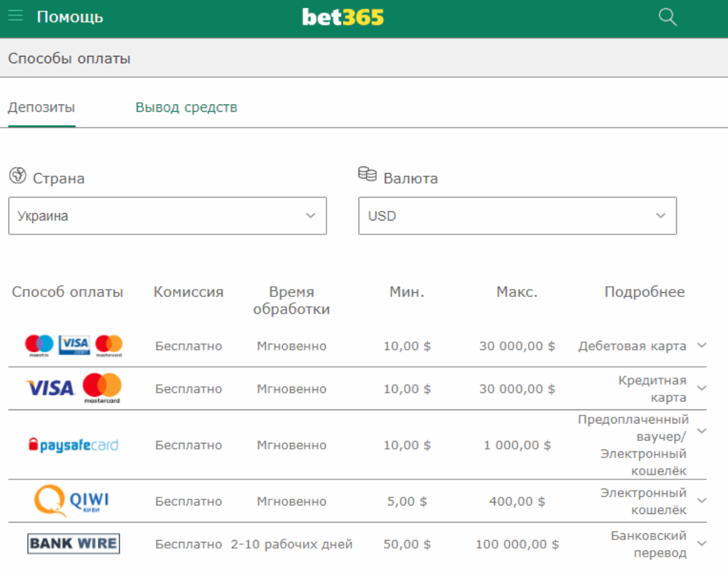Viewport: 728px width, 582px height.
Task: Click the Время обработки column header
Action: coord(292,300)
